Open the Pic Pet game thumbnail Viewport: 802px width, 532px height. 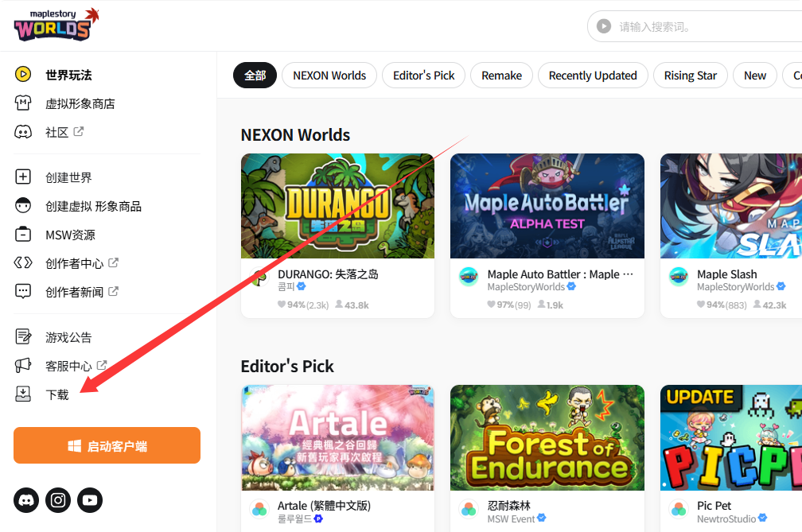(x=731, y=438)
